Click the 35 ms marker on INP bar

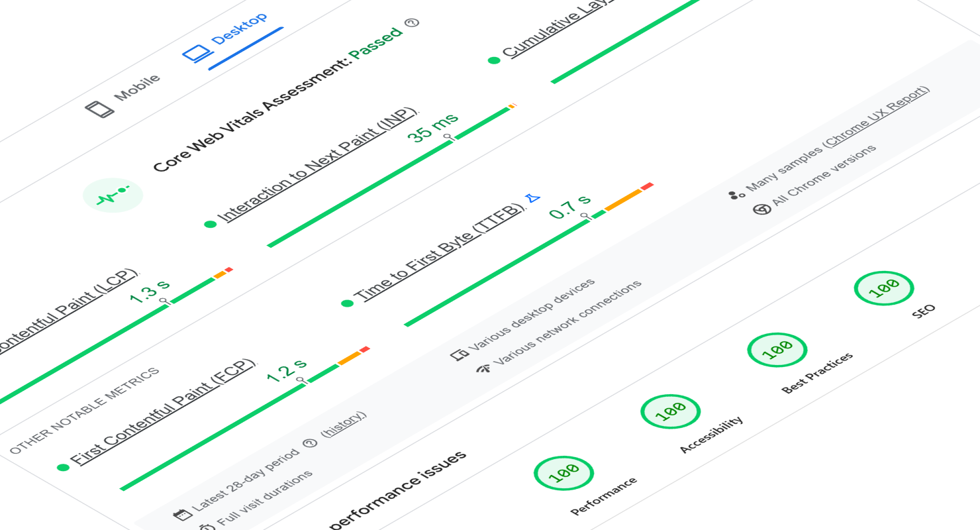(449, 137)
